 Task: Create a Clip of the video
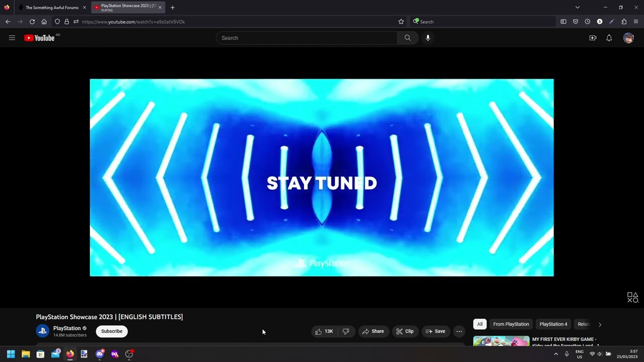click(x=405, y=331)
